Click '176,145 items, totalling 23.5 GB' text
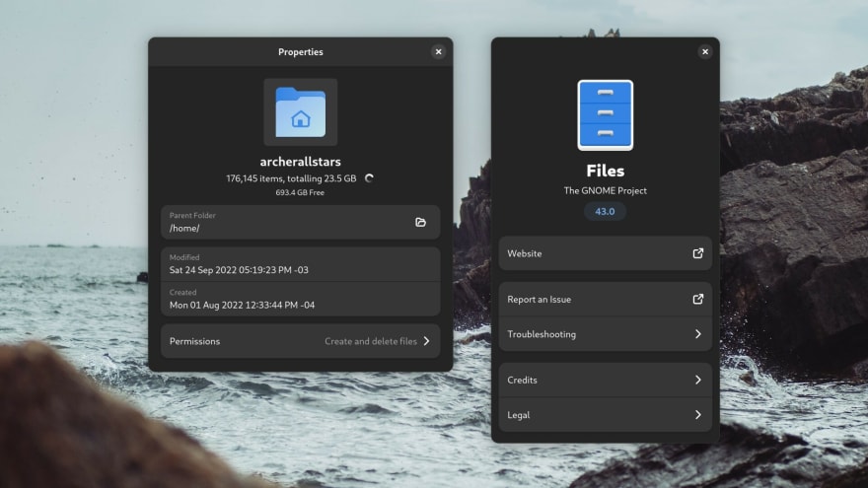This screenshot has height=488, width=868. pos(291,178)
